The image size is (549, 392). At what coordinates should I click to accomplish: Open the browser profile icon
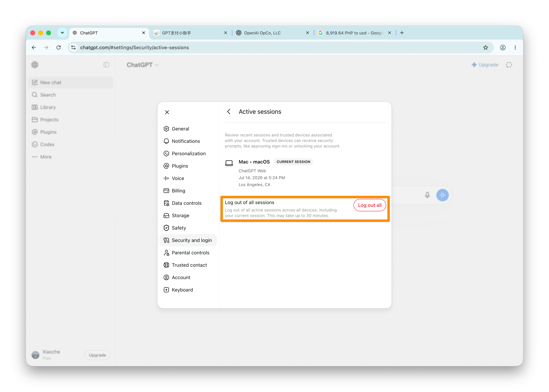pyautogui.click(x=503, y=47)
